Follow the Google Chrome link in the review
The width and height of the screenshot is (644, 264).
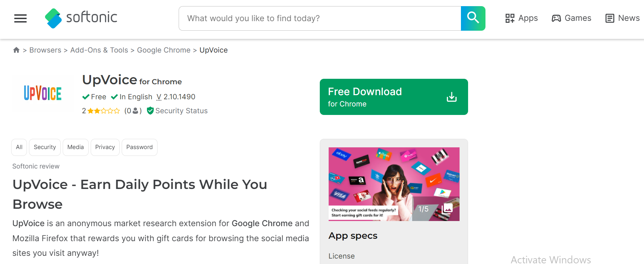tap(262, 223)
